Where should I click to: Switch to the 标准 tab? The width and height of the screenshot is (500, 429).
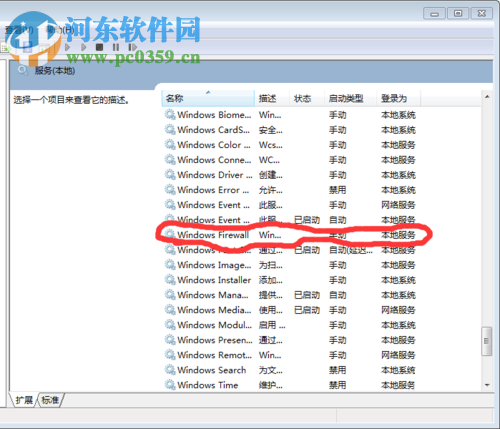pos(50,400)
